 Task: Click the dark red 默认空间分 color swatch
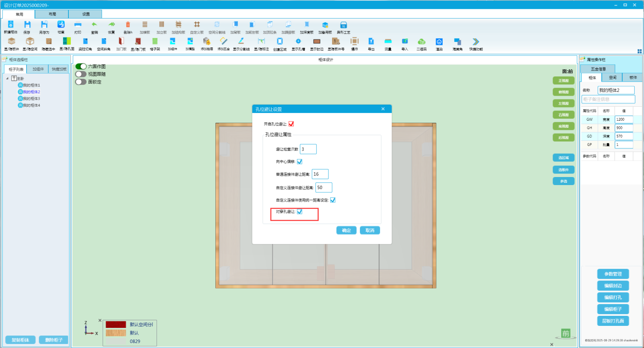[116, 325]
